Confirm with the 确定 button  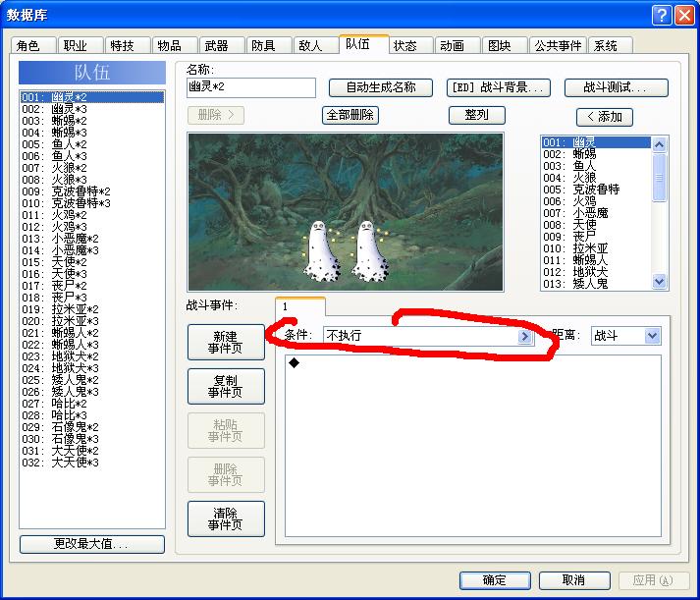pyautogui.click(x=495, y=580)
